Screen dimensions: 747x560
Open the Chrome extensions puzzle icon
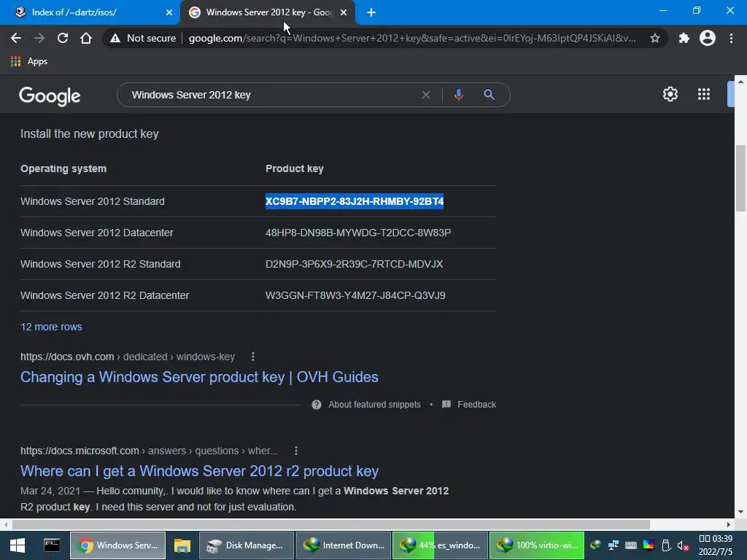coord(684,38)
